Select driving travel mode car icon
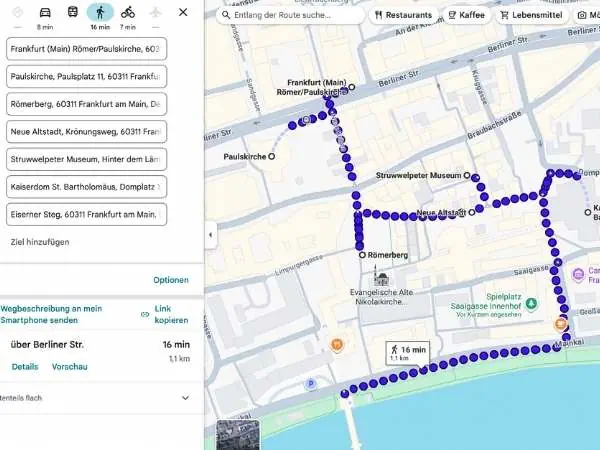 pyautogui.click(x=45, y=13)
